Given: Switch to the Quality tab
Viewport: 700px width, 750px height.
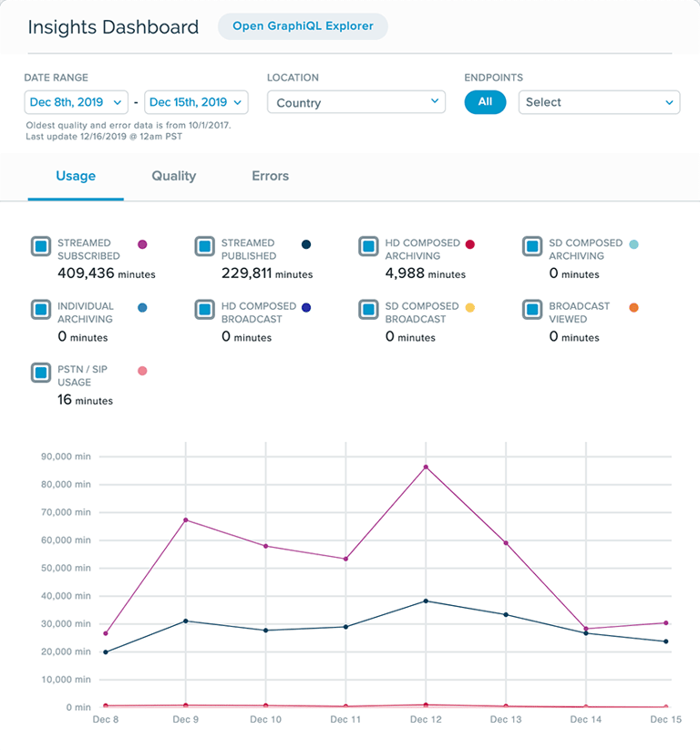Looking at the screenshot, I should pos(173,176).
